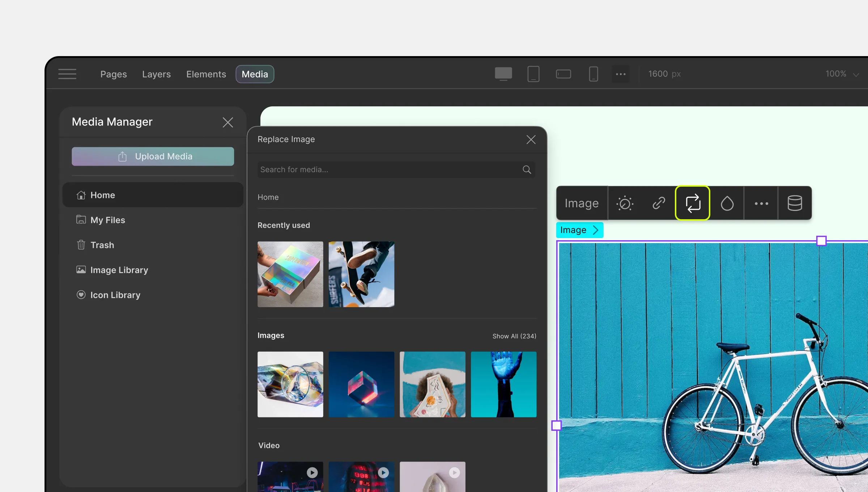The height and width of the screenshot is (492, 868).
Task: Select the more options ellipsis icon
Action: tap(761, 202)
